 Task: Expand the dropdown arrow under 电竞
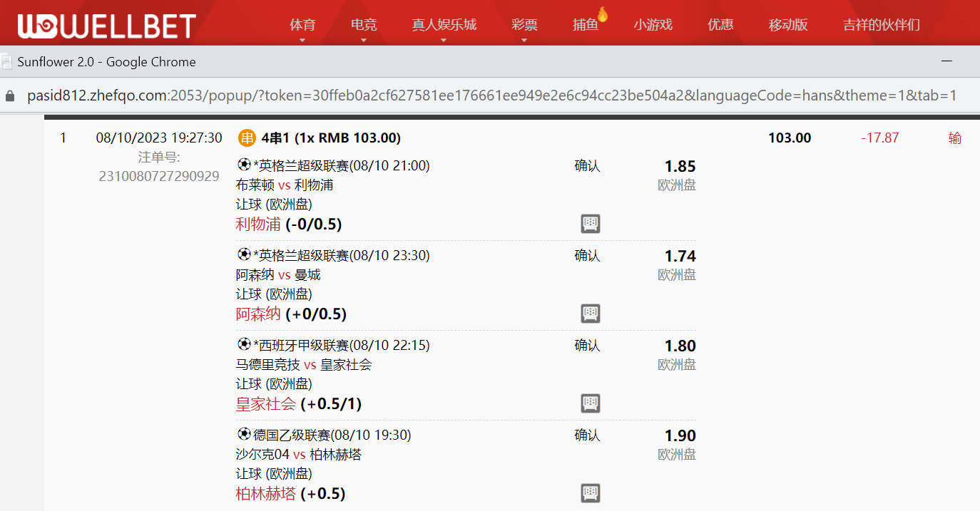click(364, 41)
